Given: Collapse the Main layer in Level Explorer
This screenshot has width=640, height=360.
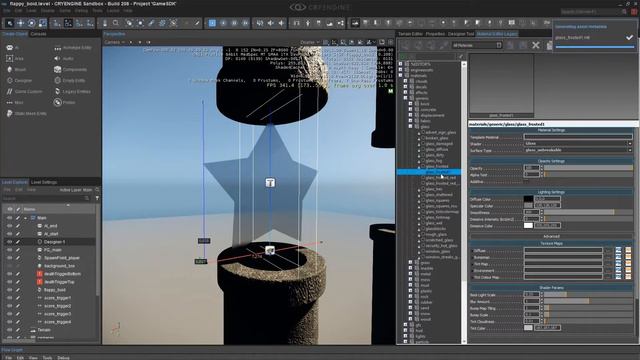Looking at the screenshot, I should coord(25,218).
